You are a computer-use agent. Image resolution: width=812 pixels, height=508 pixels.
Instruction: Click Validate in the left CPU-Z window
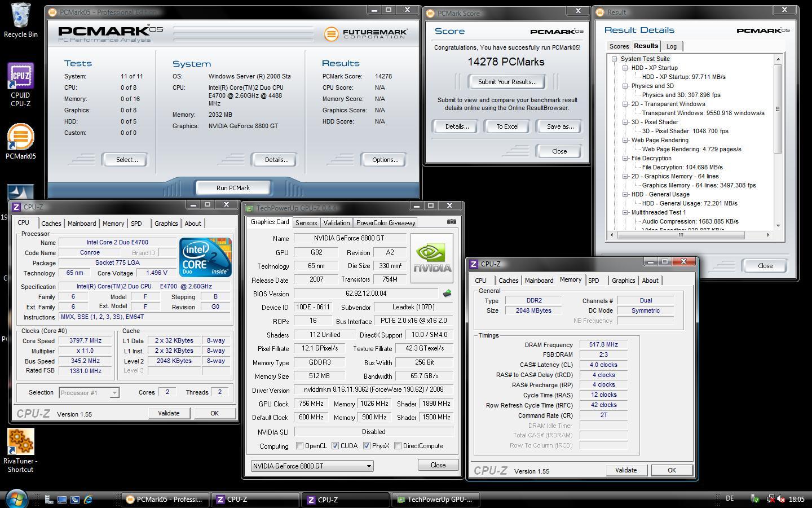click(x=169, y=413)
